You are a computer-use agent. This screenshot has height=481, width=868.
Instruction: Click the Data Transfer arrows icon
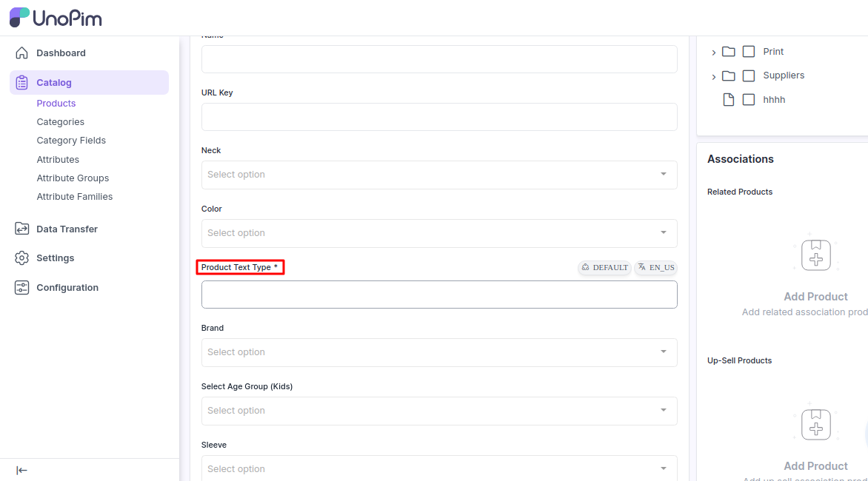[22, 229]
